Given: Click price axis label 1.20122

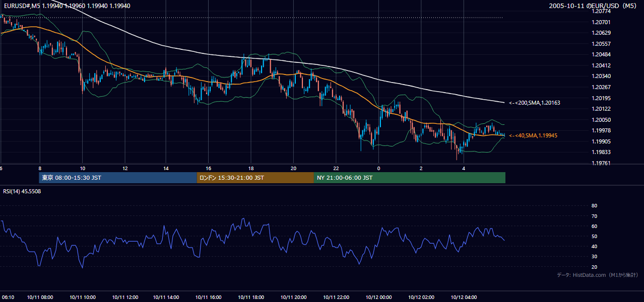Looking at the screenshot, I should coord(601,109).
